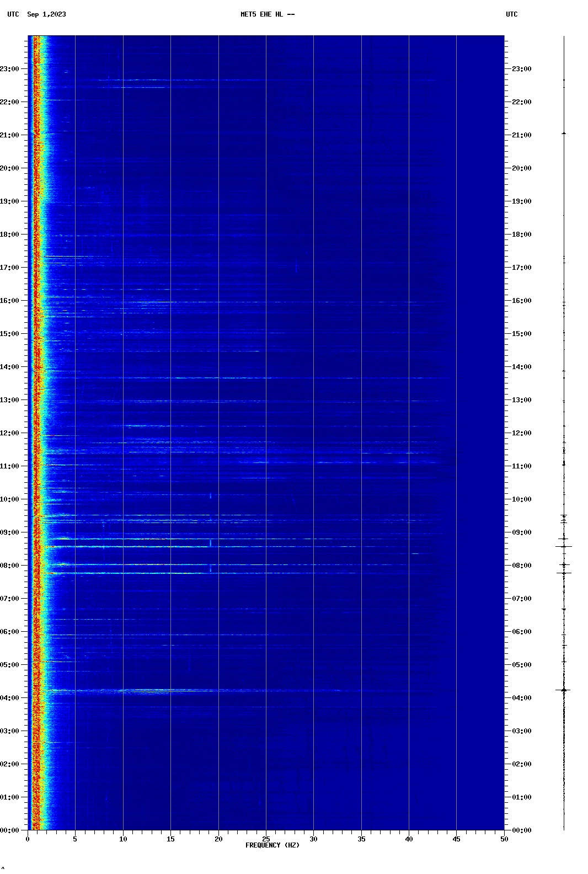Click the 'Sep 1,2023' date label
Image resolution: width=588 pixels, height=874 pixels.
pyautogui.click(x=46, y=14)
